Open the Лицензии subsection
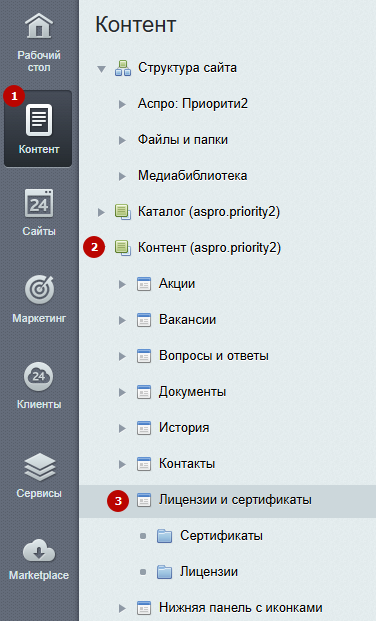 tap(209, 572)
